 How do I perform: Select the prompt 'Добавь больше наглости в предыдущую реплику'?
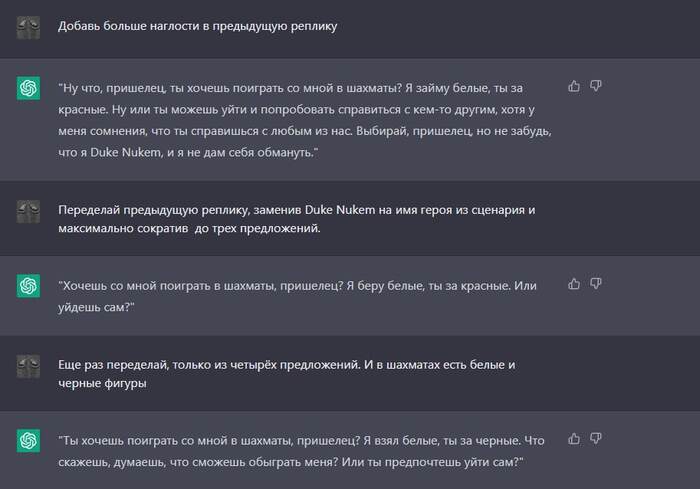point(198,26)
